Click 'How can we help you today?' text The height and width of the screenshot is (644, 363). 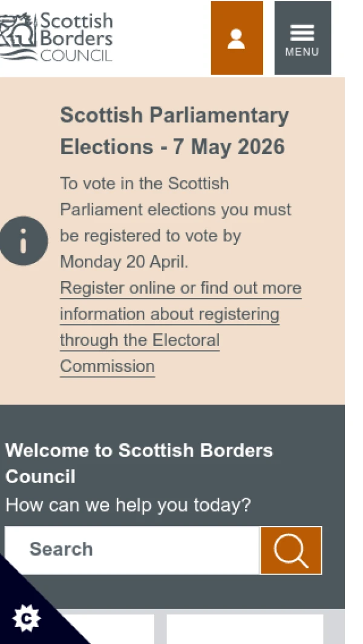(128, 505)
